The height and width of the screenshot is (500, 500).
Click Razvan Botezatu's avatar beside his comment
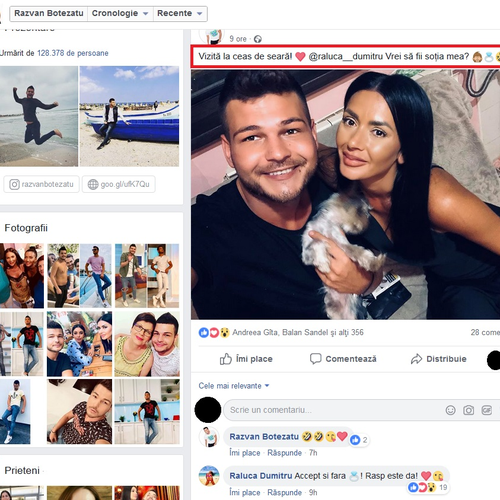coord(209,437)
